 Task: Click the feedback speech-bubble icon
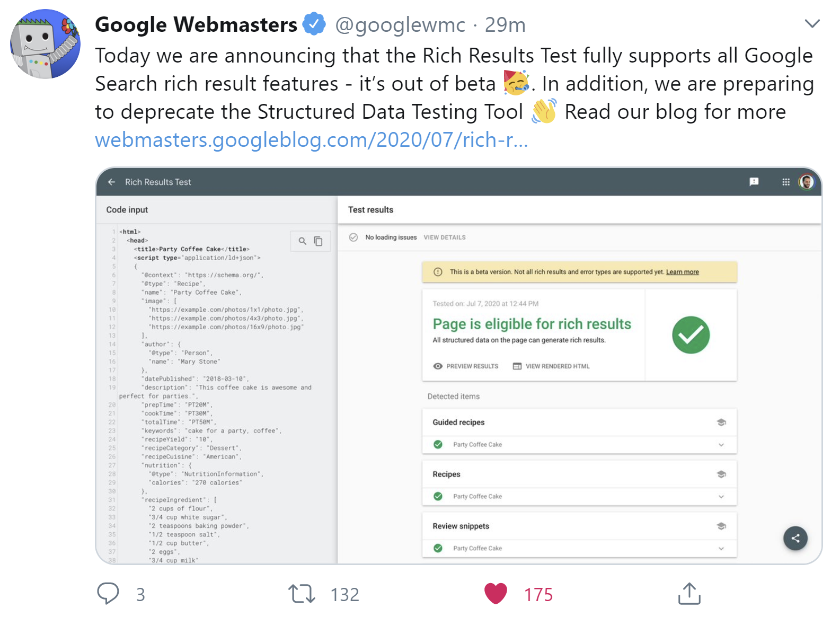[x=754, y=182]
